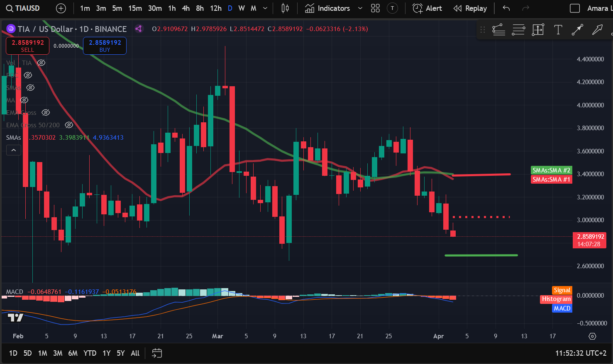Redo the last chart action

(x=525, y=8)
